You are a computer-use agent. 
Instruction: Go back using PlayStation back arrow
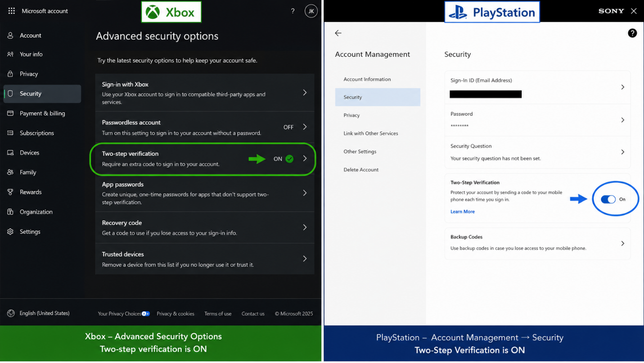tap(338, 33)
